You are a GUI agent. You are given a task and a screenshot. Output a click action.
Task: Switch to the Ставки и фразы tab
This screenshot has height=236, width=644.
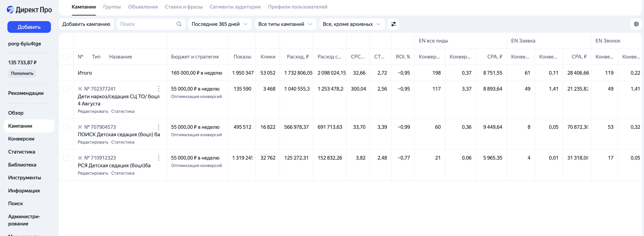(184, 7)
